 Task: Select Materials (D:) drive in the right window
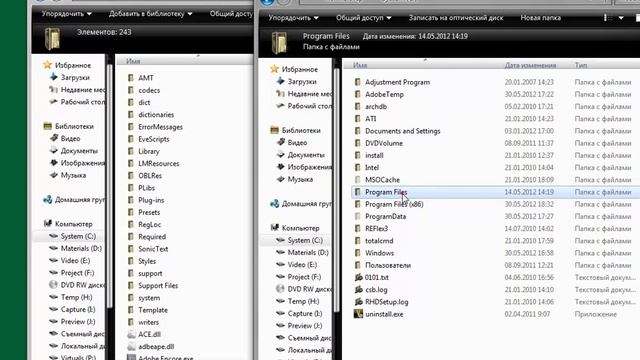click(308, 253)
